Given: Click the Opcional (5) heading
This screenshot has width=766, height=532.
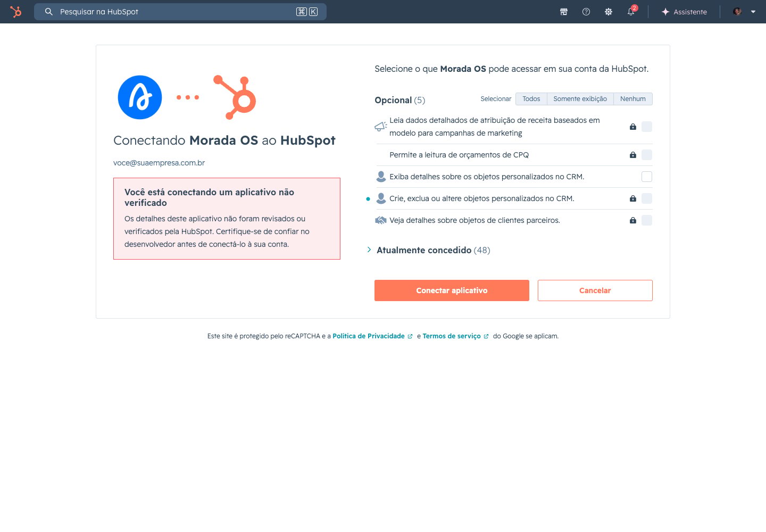Looking at the screenshot, I should [x=400, y=100].
